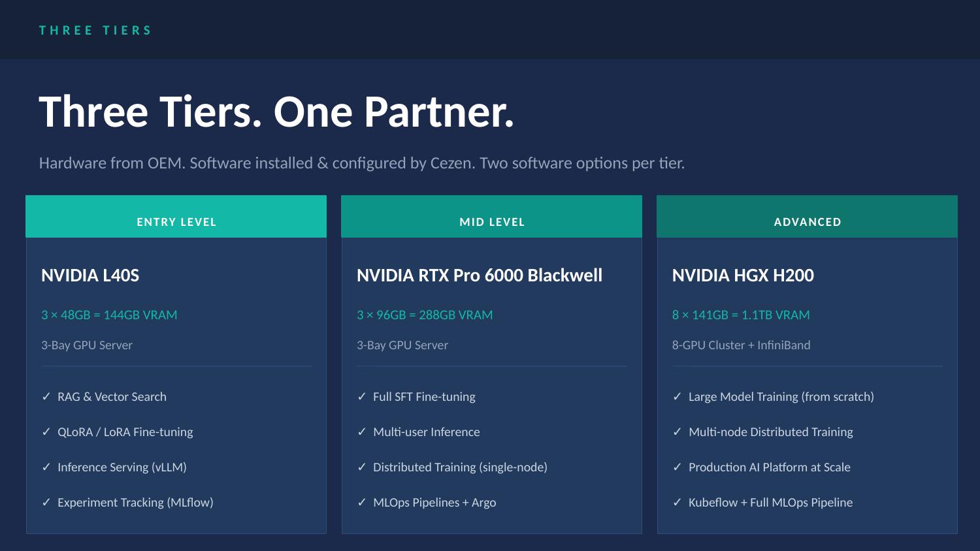The height and width of the screenshot is (551, 980).
Task: Click the checkmark next to Multi-user Inference
Action: coord(361,432)
